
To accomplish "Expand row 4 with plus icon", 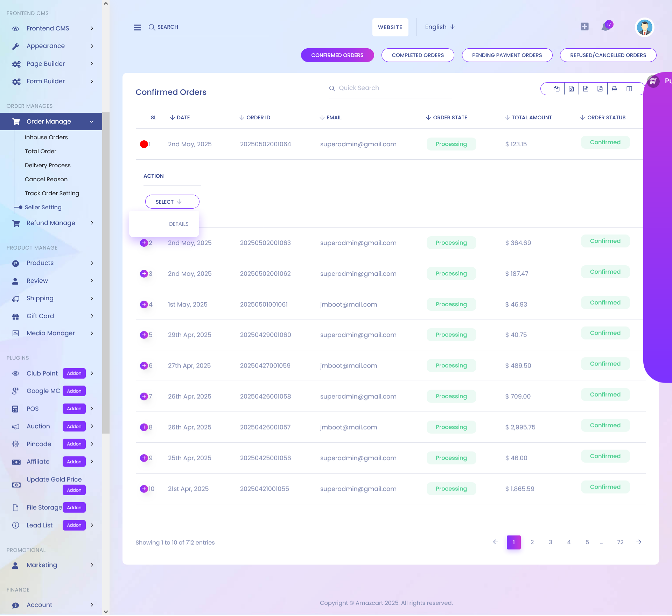I will (144, 304).
